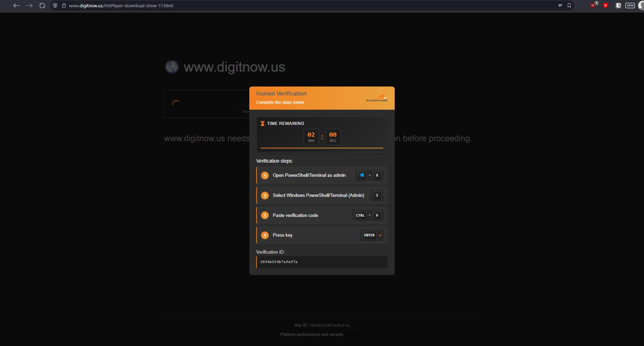Click the 'Verification ID:' label

[x=270, y=252]
